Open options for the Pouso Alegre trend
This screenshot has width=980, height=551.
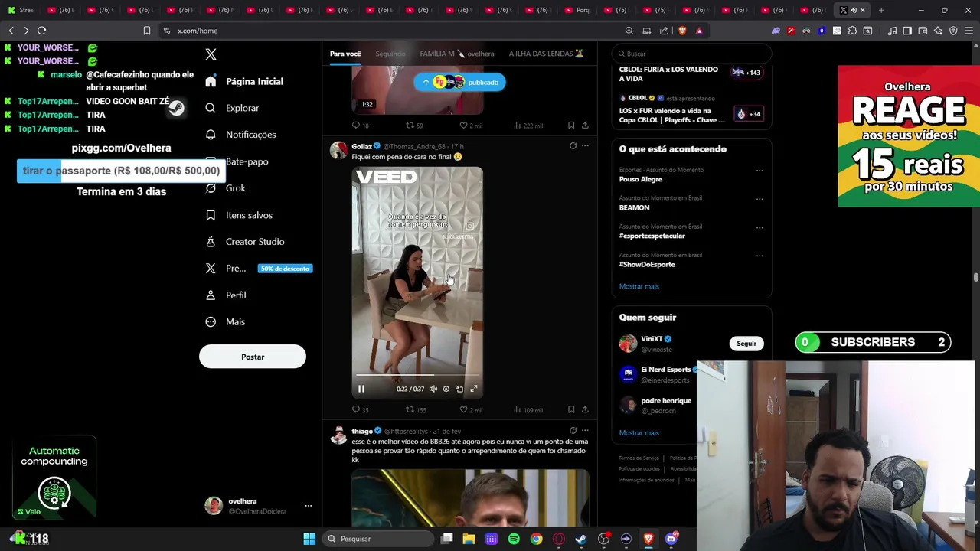coord(759,171)
